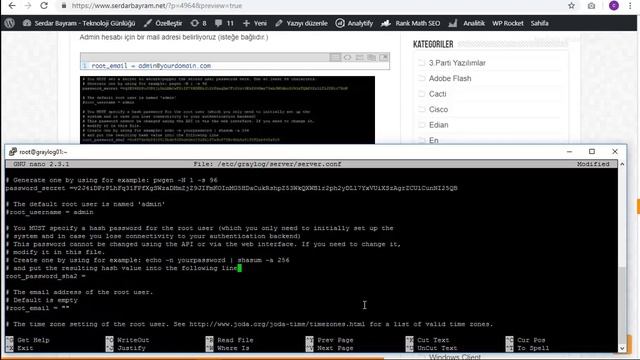This screenshot has width=640, height=360.
Task: Open the Sahifa theme menu
Action: pos(540,23)
